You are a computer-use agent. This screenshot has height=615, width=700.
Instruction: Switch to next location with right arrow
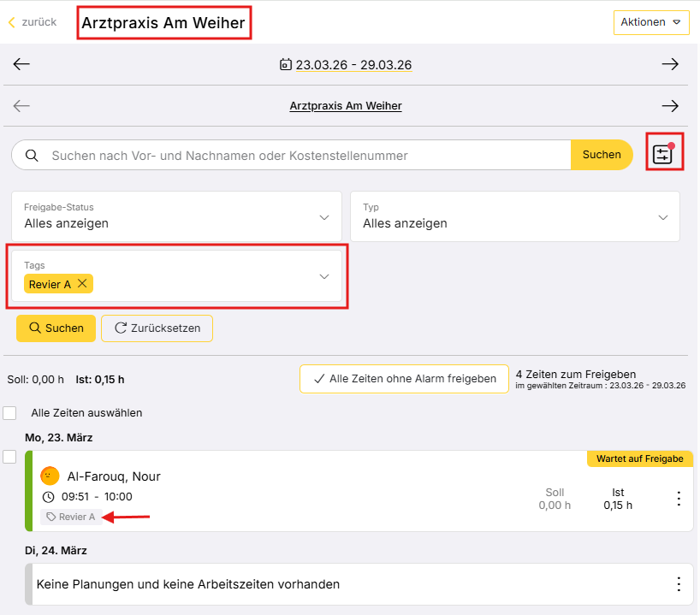(670, 106)
